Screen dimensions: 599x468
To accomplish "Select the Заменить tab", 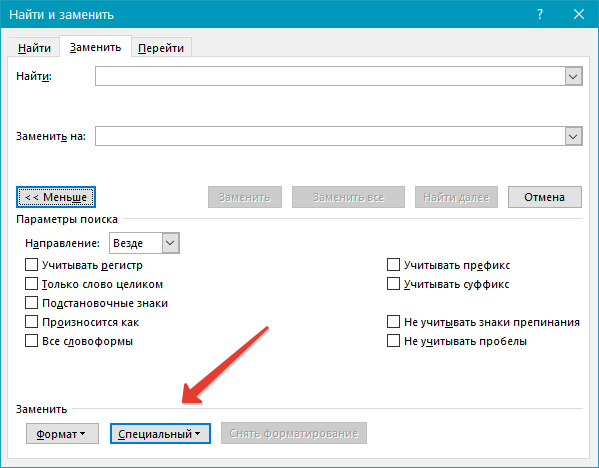I will click(x=96, y=47).
